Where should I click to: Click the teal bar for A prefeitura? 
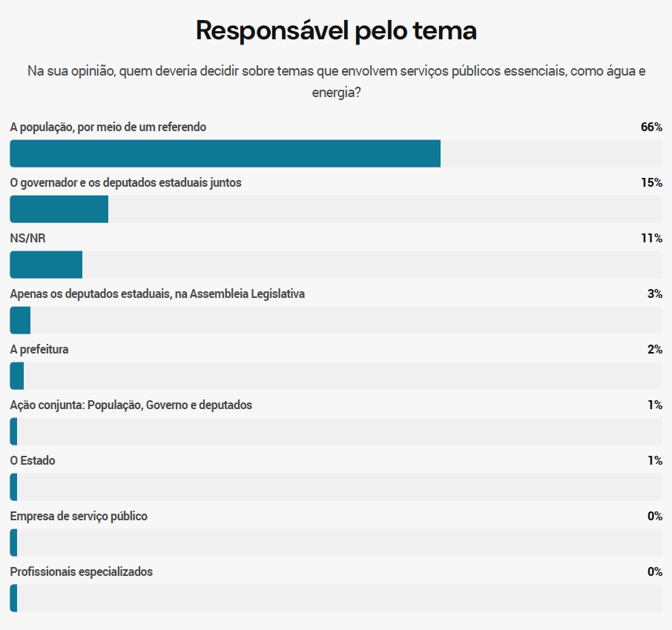(x=16, y=376)
